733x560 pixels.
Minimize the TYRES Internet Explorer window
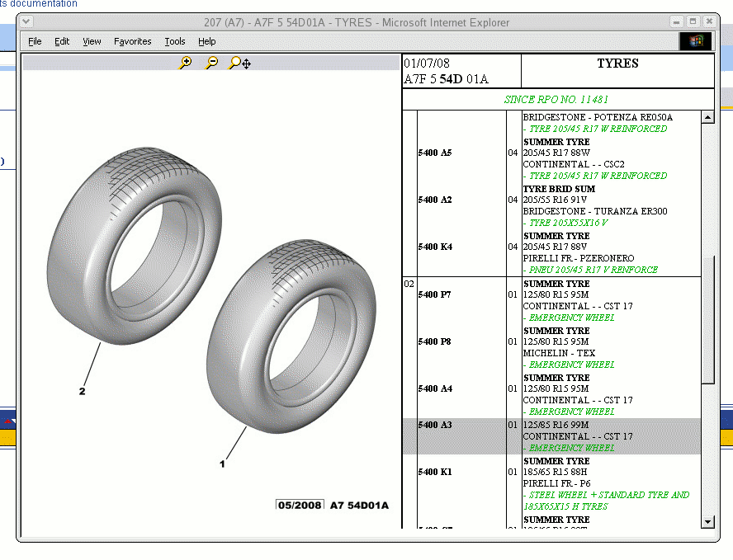[x=676, y=21]
